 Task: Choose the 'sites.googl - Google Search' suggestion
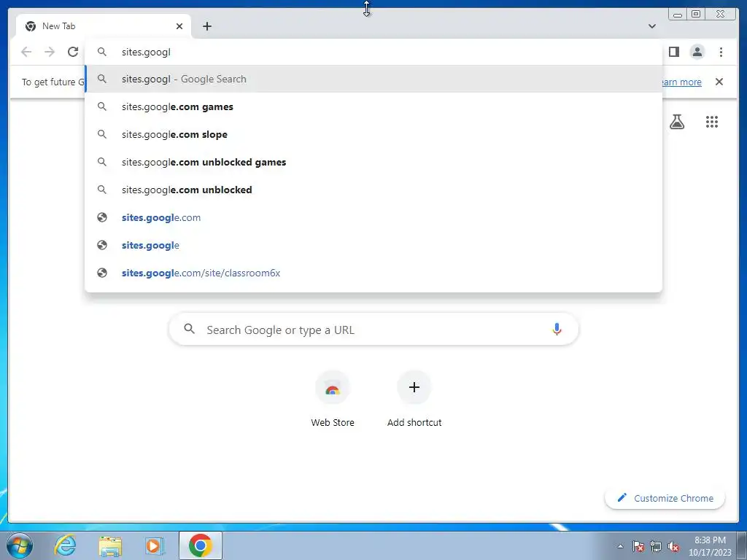tap(373, 79)
